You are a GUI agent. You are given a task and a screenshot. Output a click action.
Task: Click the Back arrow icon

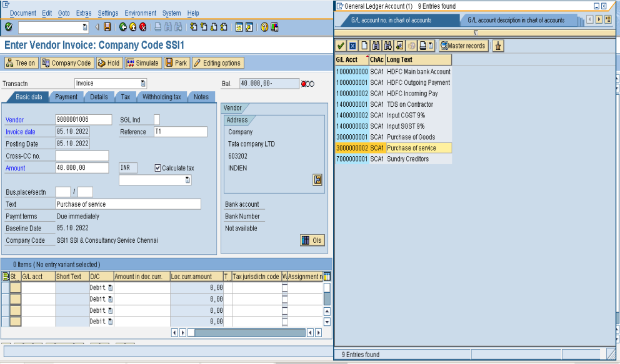click(122, 27)
